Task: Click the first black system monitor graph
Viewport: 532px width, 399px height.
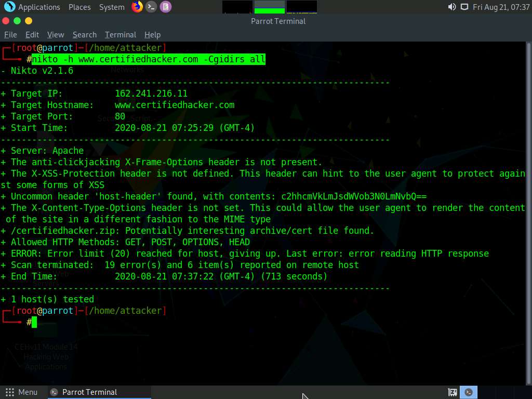Action: click(x=237, y=7)
